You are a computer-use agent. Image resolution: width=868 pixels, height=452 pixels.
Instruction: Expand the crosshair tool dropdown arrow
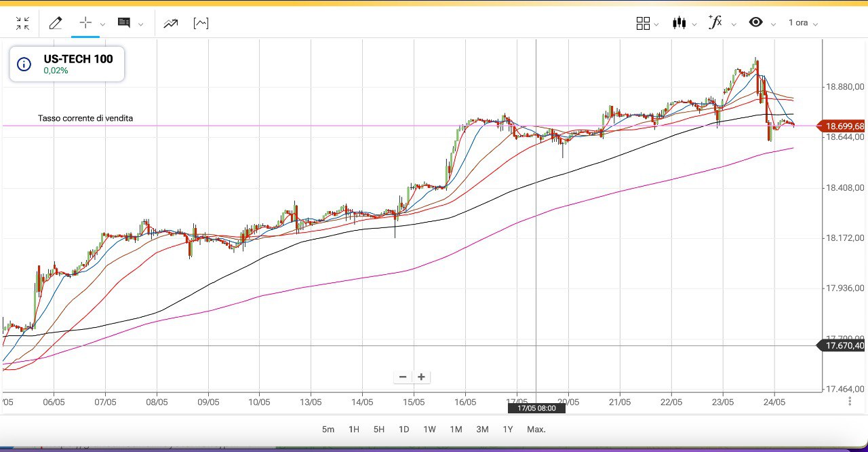coord(102,24)
